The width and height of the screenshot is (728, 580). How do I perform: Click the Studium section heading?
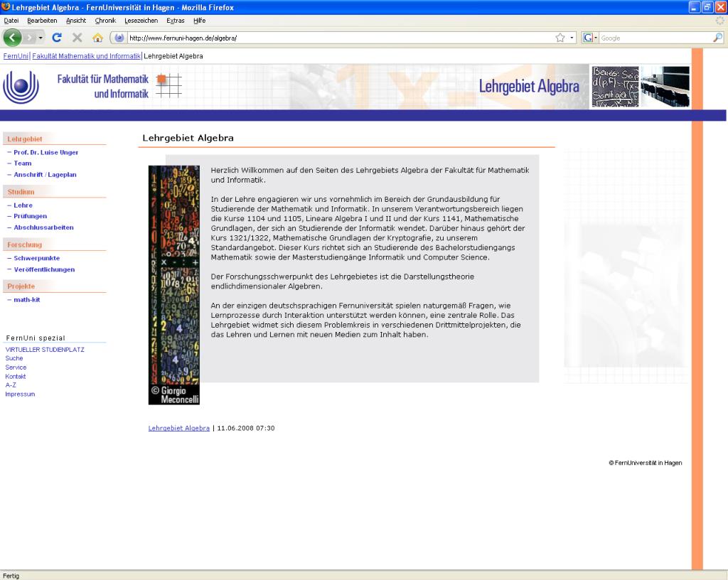pyautogui.click(x=21, y=192)
